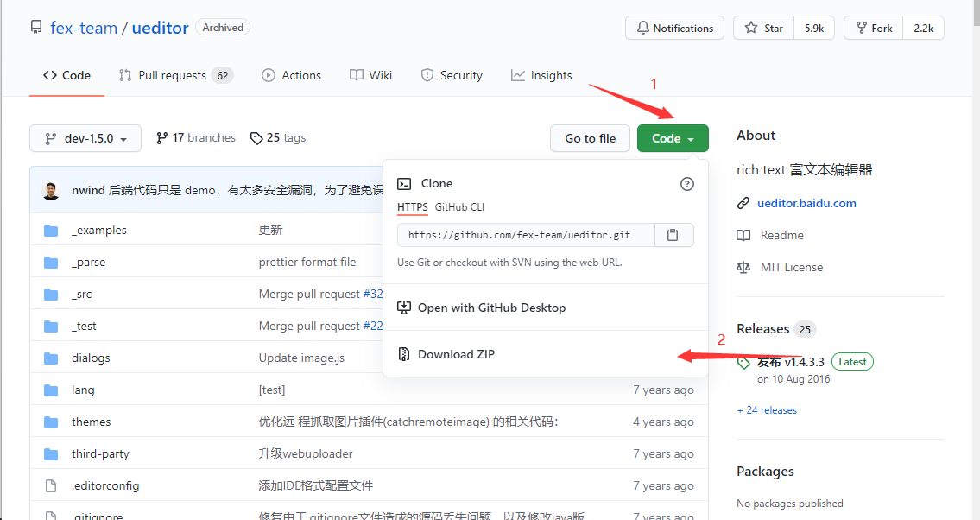This screenshot has width=980, height=520.
Task: Copy the repository clone URL
Action: coord(673,234)
